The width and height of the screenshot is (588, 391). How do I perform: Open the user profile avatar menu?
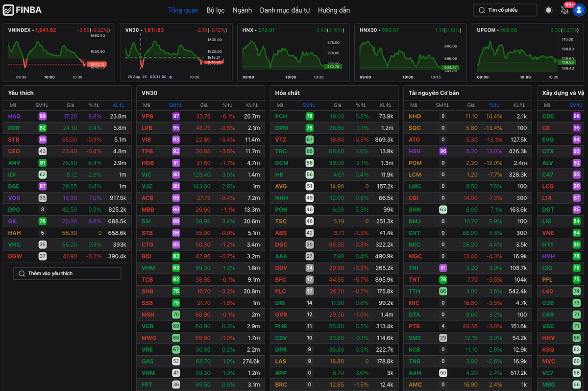click(x=579, y=10)
